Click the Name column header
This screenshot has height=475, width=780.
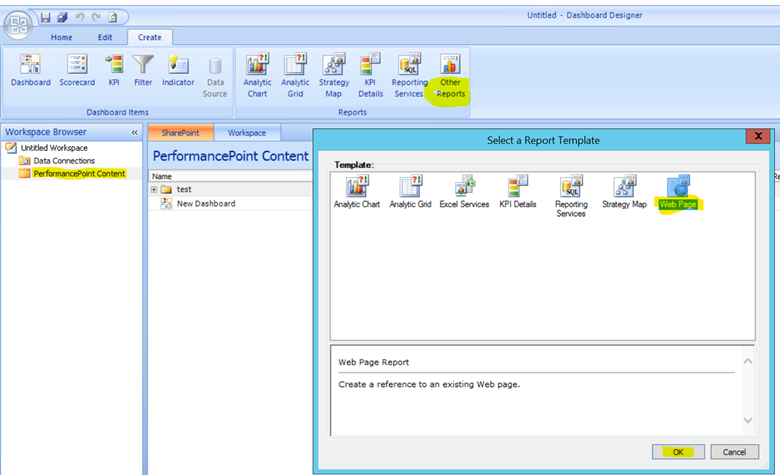point(230,177)
